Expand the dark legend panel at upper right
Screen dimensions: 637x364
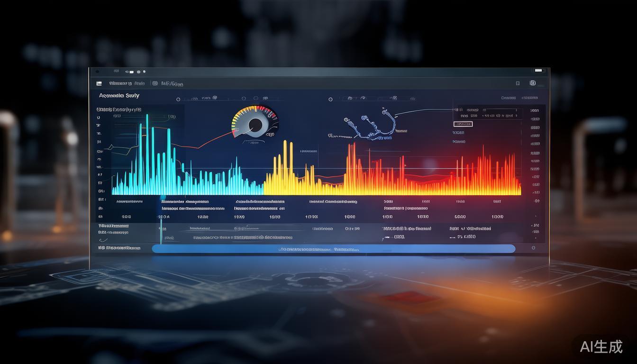488,114
